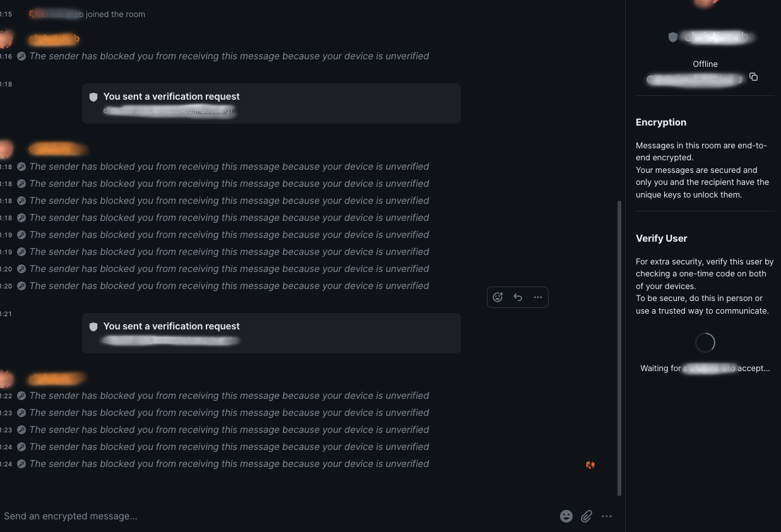Click the key icon beside the 1:16 message

[x=21, y=56]
